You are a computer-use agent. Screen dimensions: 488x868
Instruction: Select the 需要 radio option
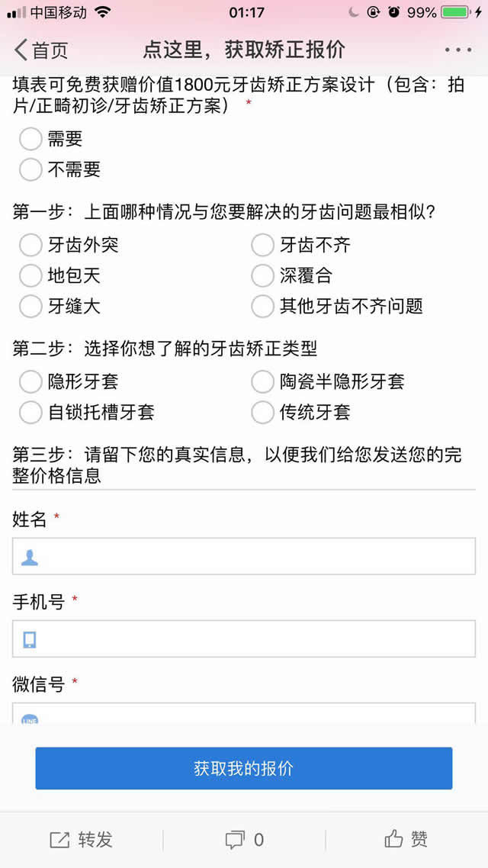coord(30,139)
